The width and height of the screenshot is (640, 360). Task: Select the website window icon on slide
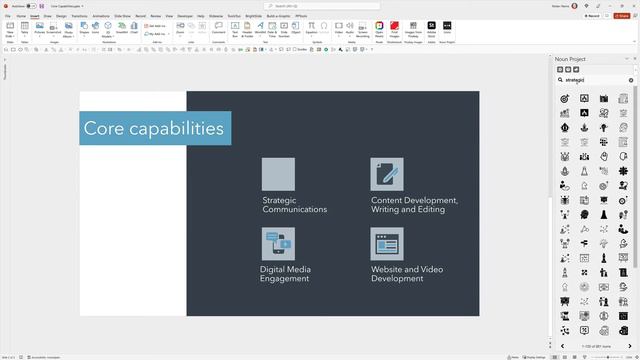click(x=387, y=244)
